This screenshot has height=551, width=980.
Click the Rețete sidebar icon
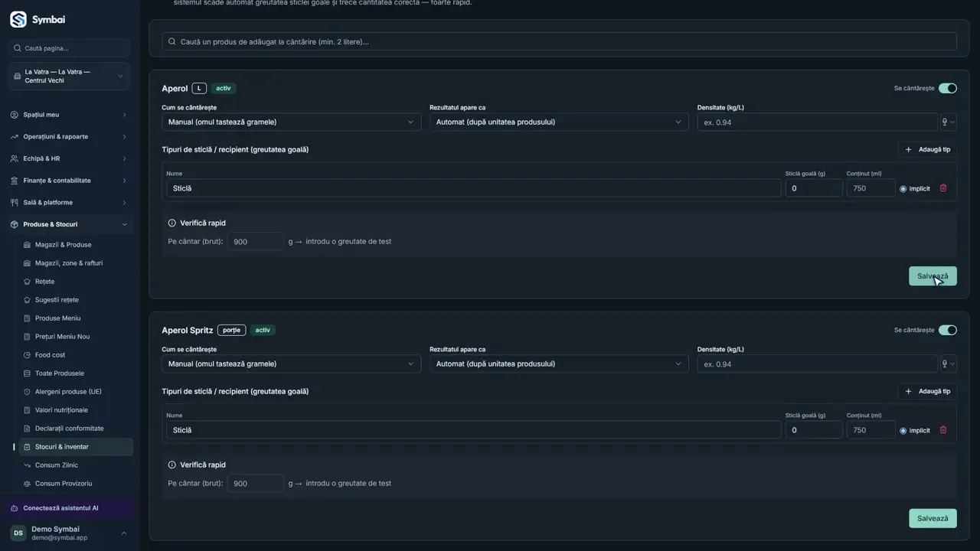pos(28,282)
